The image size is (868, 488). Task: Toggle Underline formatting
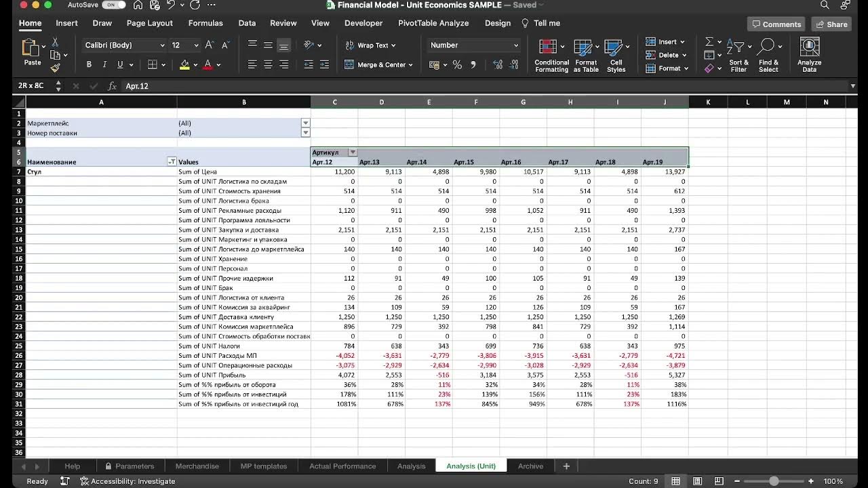pos(120,65)
